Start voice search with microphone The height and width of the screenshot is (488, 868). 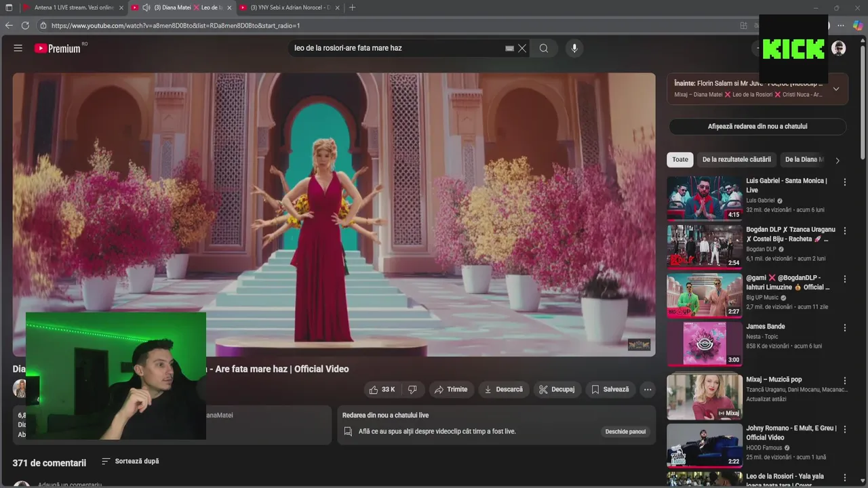tap(574, 48)
